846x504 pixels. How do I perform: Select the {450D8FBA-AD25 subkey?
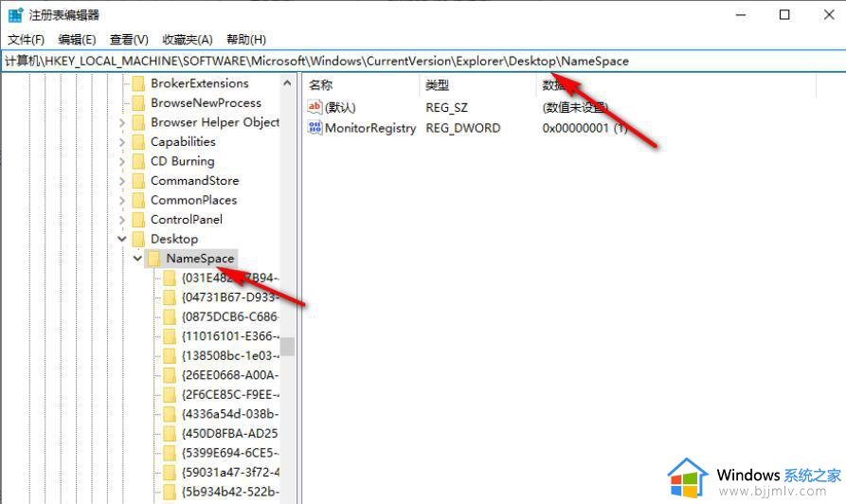(230, 433)
